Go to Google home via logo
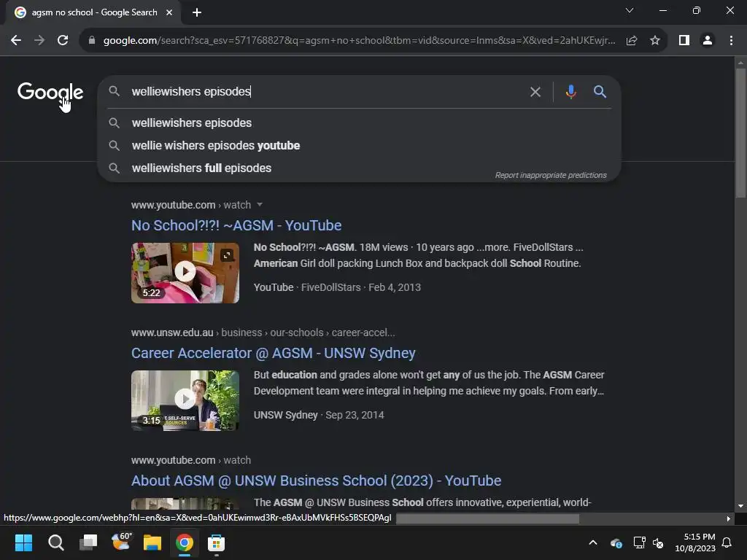Viewport: 747px width, 560px height. [50, 92]
